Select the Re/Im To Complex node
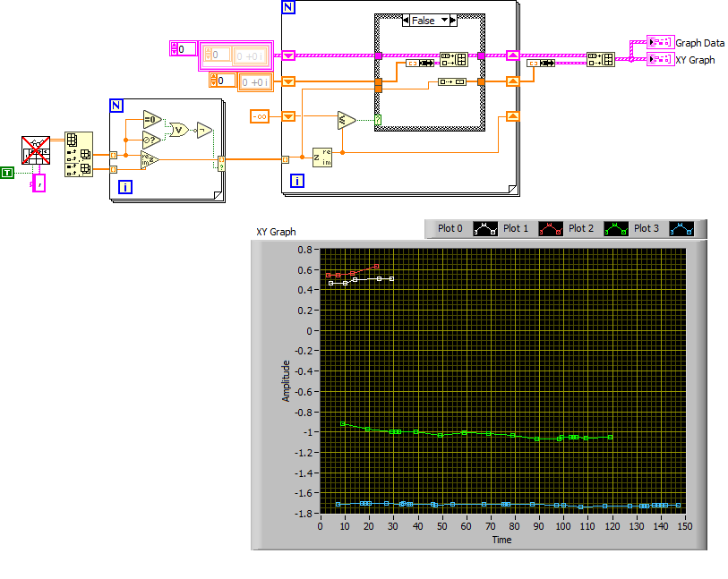 coord(150,159)
